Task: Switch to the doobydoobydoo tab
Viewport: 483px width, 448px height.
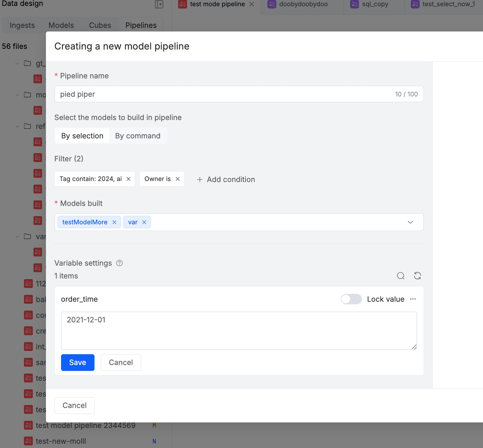Action: click(303, 4)
